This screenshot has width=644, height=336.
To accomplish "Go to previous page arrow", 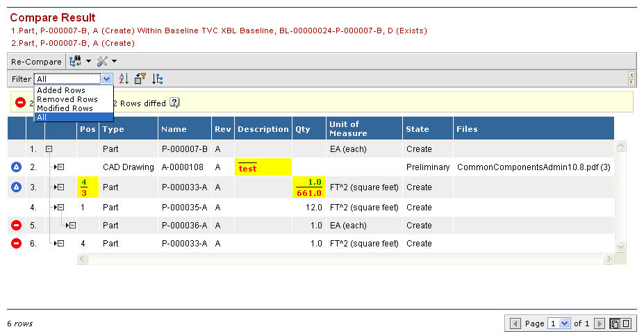I will tap(515, 324).
